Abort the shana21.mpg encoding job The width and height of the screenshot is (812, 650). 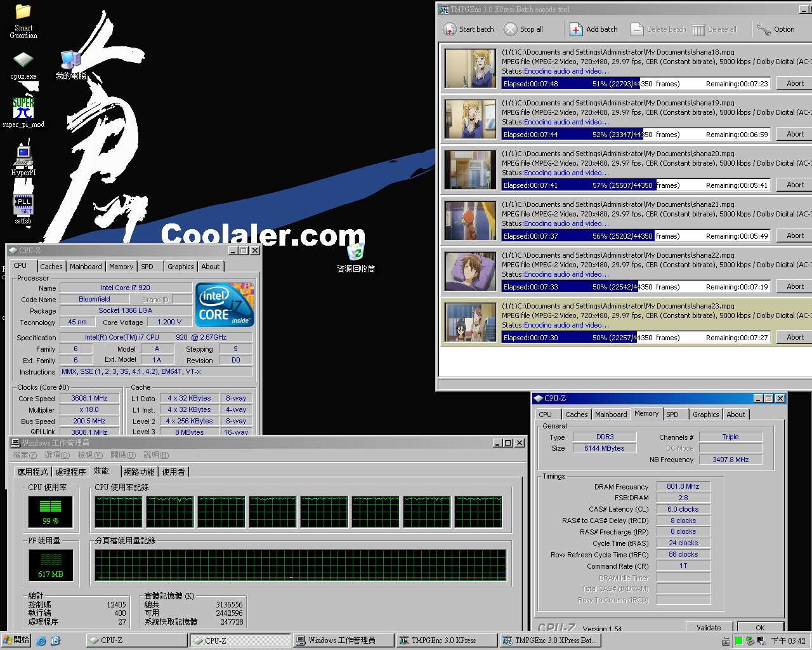click(795, 235)
